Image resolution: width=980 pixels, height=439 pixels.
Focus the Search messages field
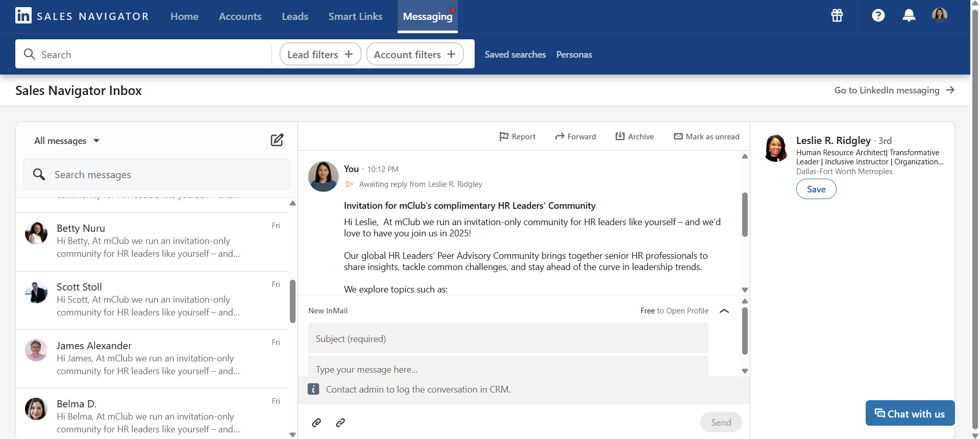click(x=157, y=174)
